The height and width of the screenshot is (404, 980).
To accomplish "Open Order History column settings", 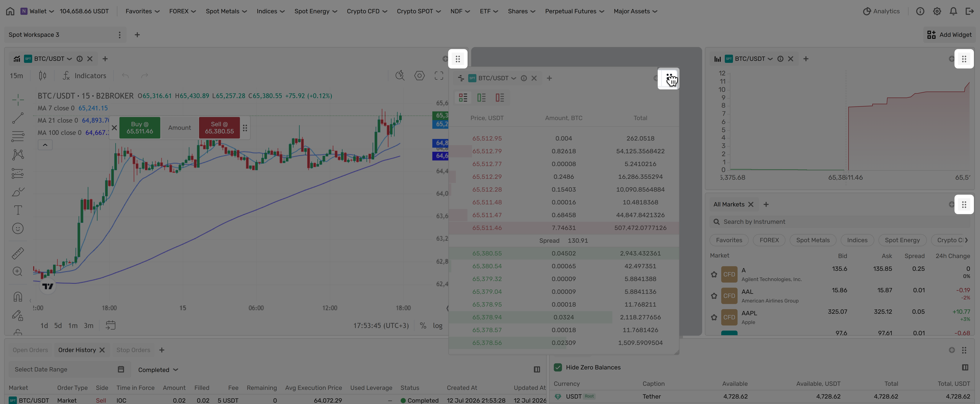I will pos(537,369).
